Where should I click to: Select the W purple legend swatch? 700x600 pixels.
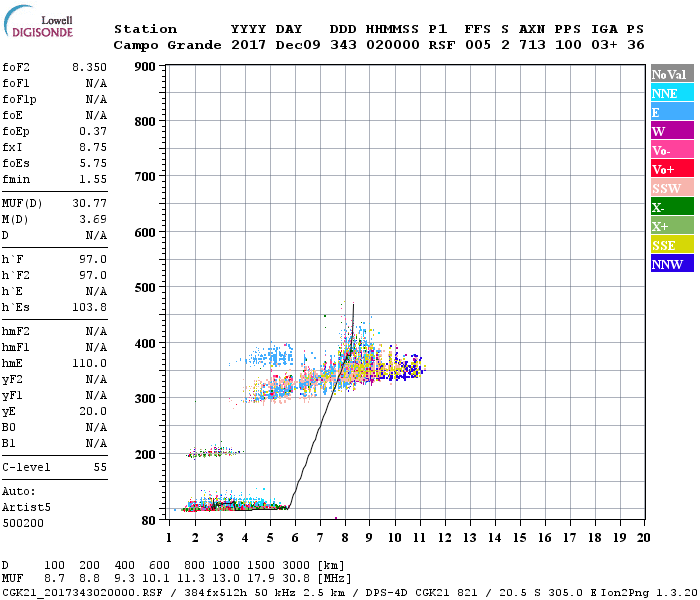672,131
